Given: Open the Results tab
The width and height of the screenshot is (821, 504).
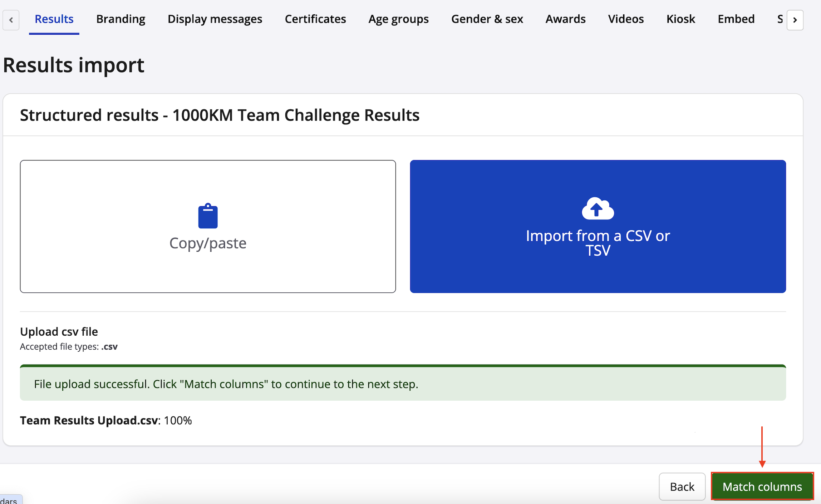Looking at the screenshot, I should click(54, 19).
